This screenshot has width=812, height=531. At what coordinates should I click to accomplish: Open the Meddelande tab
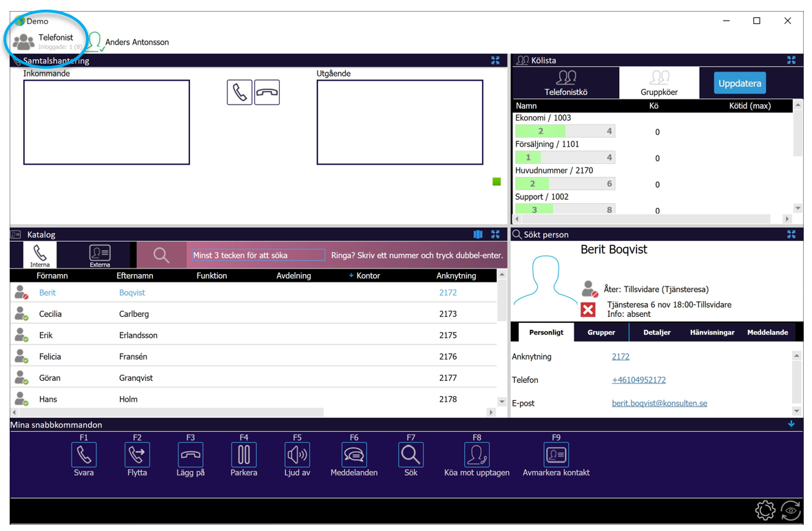(767, 332)
